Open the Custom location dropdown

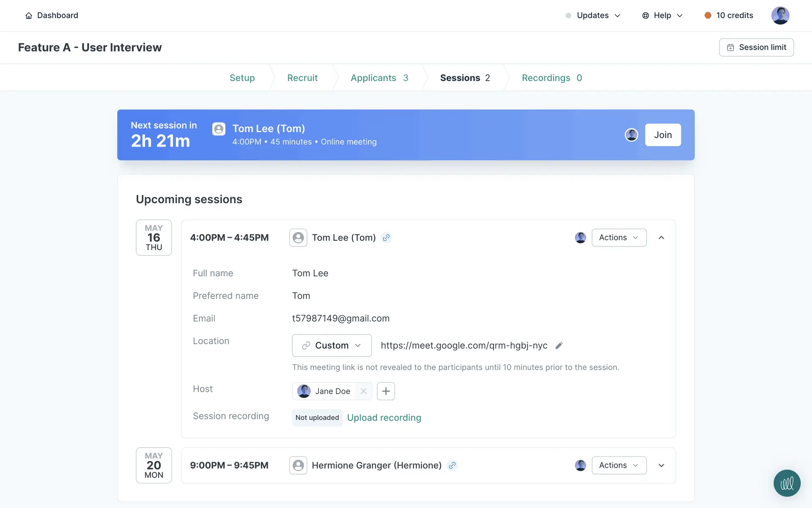point(332,345)
